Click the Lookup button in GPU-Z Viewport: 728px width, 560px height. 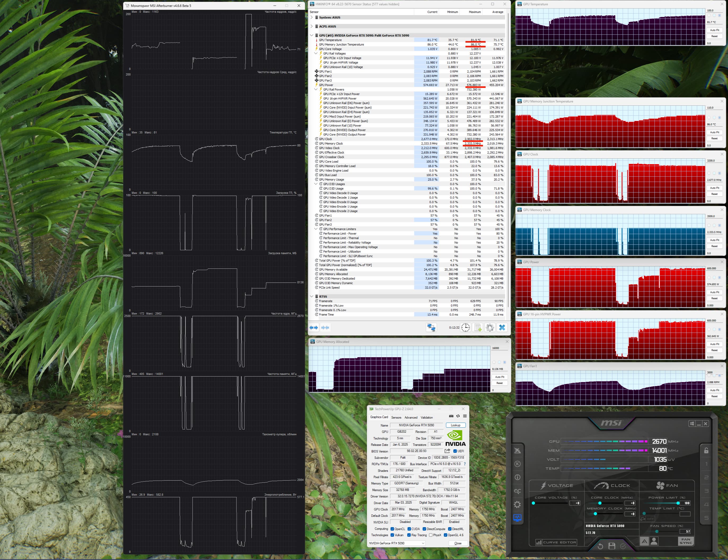(455, 425)
